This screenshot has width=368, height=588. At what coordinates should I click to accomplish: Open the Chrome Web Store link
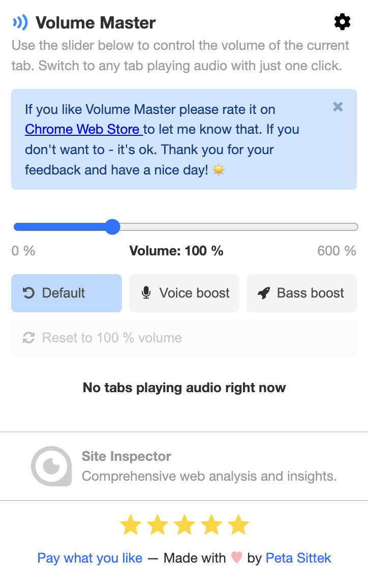click(84, 129)
